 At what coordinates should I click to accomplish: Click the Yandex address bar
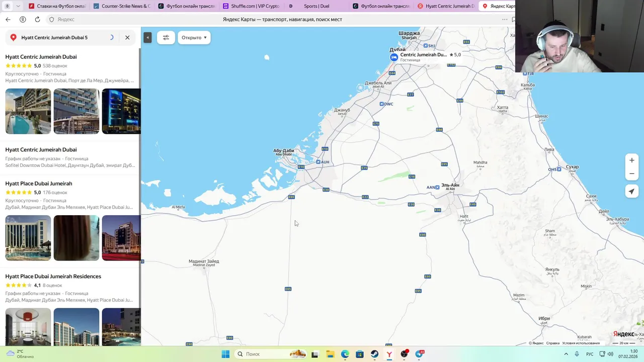282,19
